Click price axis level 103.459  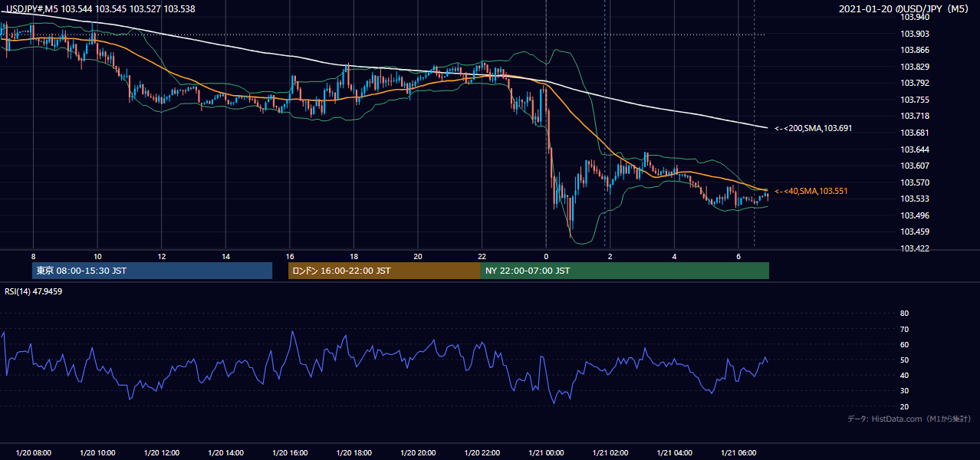[915, 232]
